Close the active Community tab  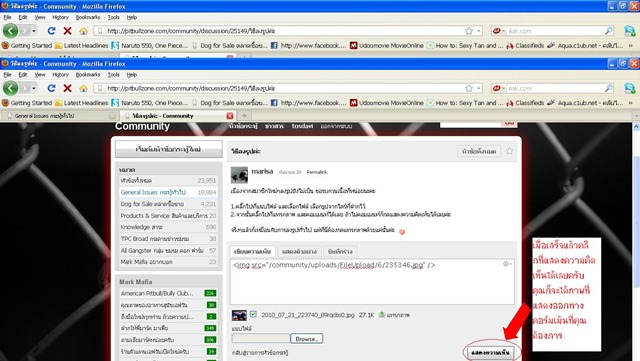230,116
